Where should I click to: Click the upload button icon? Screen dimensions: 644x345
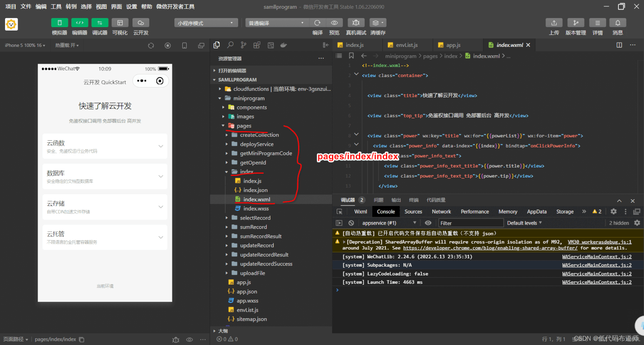click(554, 23)
